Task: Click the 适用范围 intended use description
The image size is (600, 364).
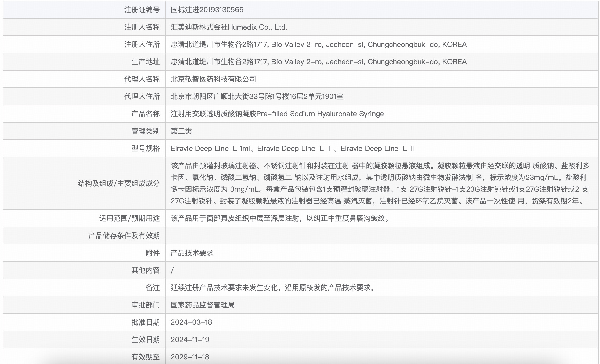Action: pyautogui.click(x=280, y=218)
